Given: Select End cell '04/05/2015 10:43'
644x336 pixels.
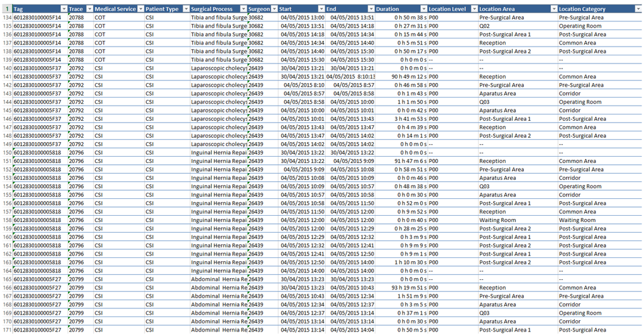Looking at the screenshot, I should pos(350,288).
